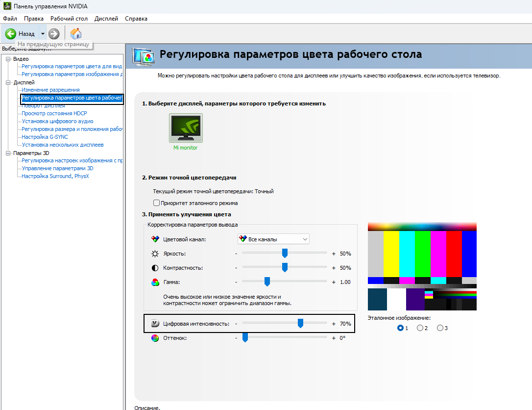Click the contrast half-circle icon
The width and height of the screenshot is (532, 410).
(155, 268)
